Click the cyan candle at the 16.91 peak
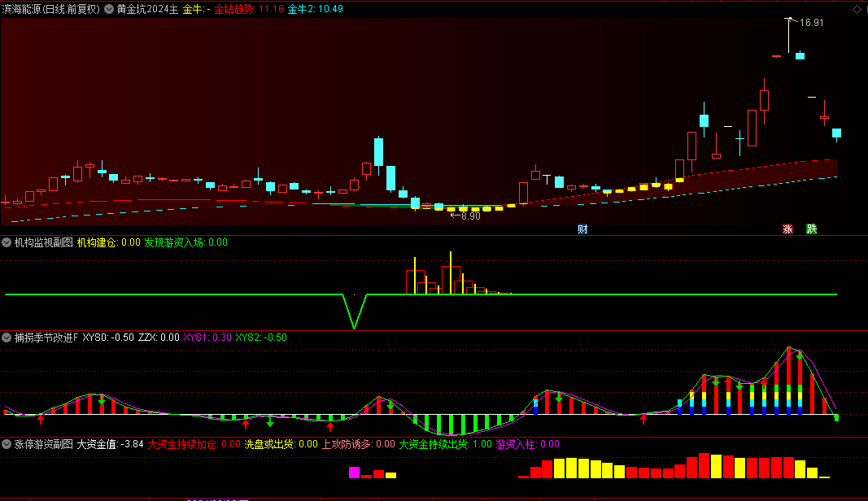The height and width of the screenshot is (501, 868). (x=800, y=55)
